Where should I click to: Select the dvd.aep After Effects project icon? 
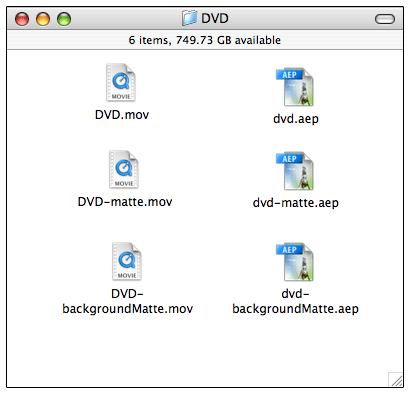click(295, 87)
